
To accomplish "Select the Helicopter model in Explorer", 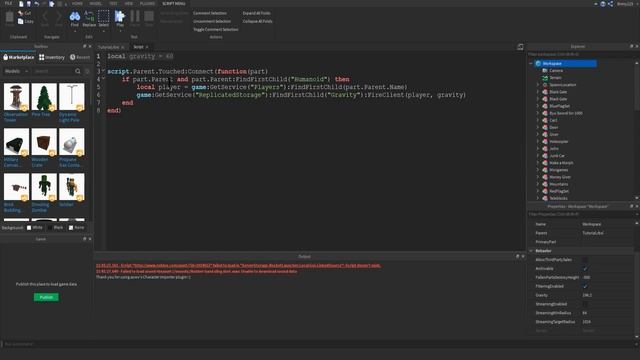I will click(558, 142).
